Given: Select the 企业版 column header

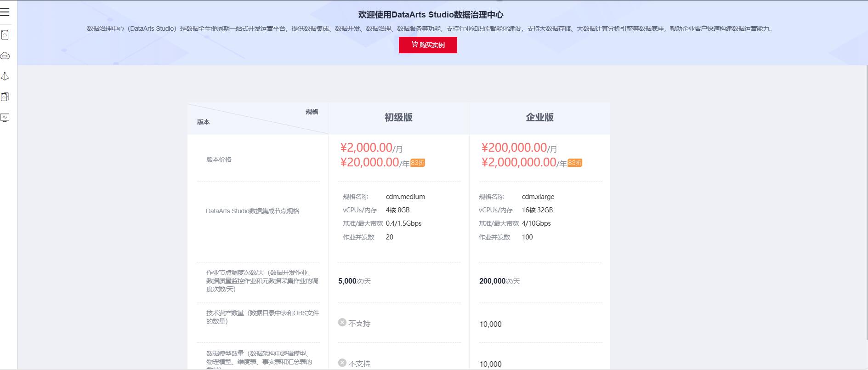Looking at the screenshot, I should [x=539, y=118].
